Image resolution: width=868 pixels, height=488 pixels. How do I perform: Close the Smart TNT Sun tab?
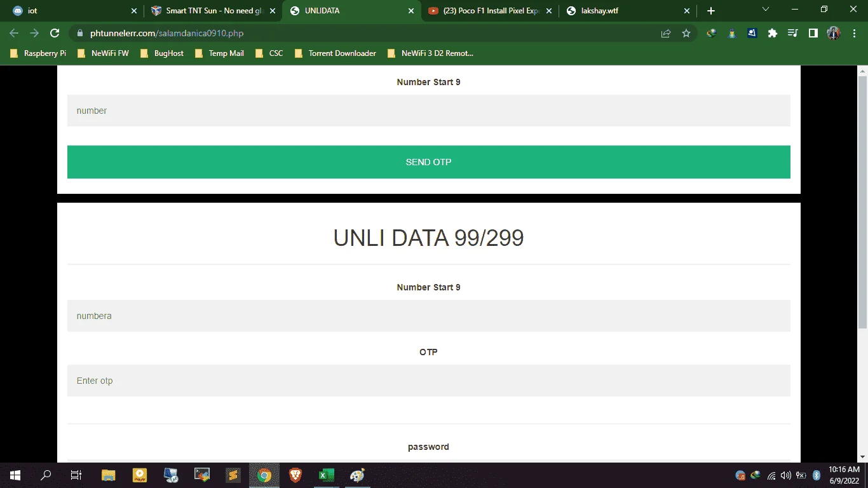tap(273, 11)
